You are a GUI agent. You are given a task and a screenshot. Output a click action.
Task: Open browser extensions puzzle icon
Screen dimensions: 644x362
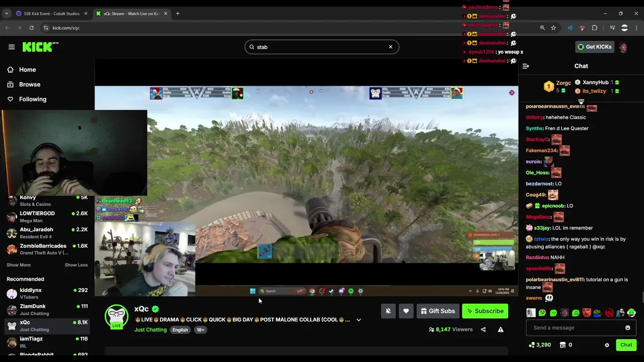pyautogui.click(x=595, y=28)
